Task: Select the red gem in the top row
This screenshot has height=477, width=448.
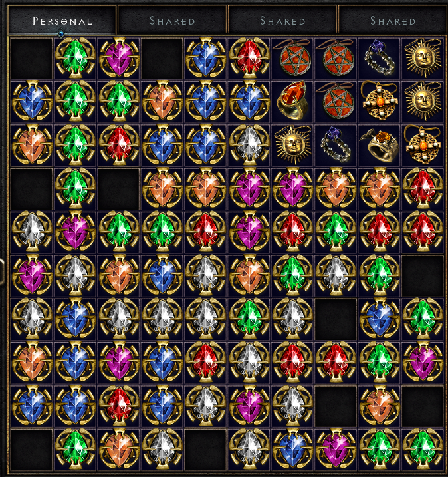Action: click(249, 57)
